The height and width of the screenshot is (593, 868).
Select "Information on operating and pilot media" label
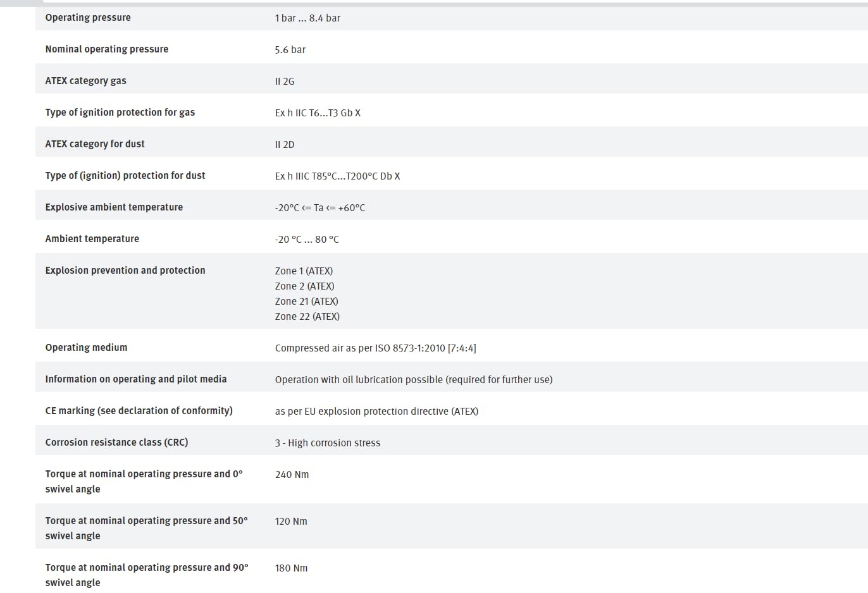pos(135,379)
